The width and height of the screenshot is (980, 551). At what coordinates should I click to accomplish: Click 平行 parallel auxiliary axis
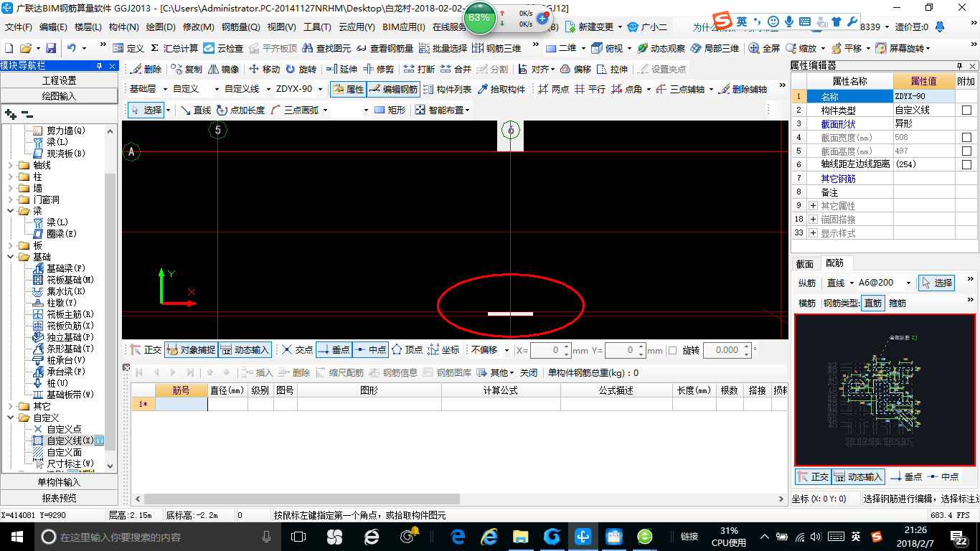[590, 90]
